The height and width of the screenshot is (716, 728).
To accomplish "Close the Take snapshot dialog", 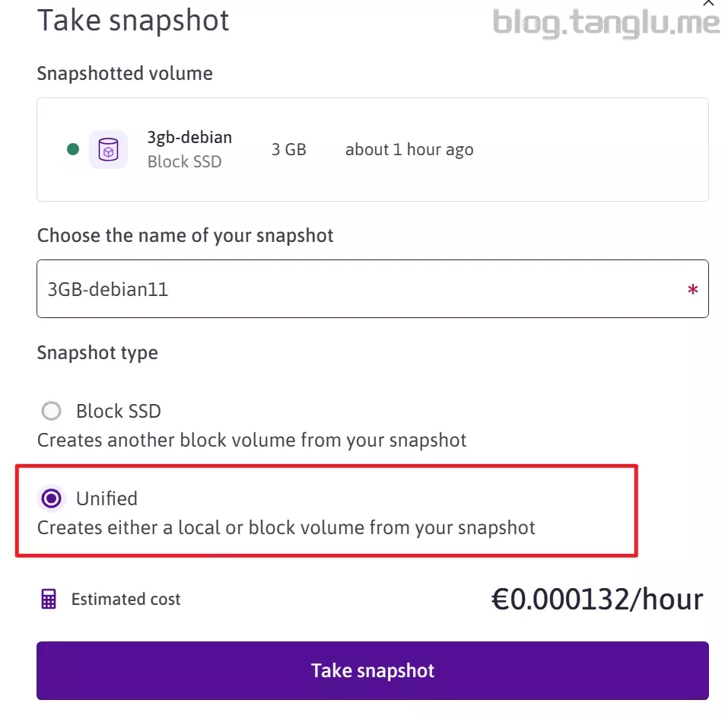I will (709, 4).
